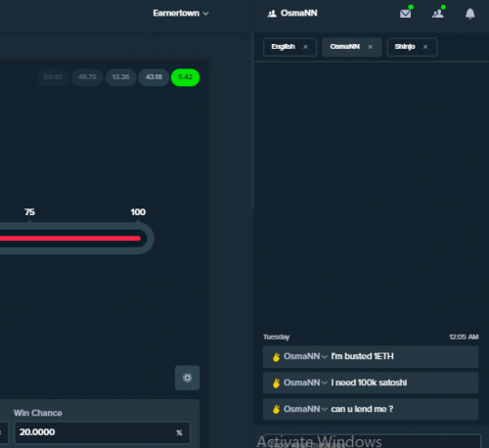Click the 12:05 AM timestamp
Screen dimensions: 489x448
tap(464, 336)
